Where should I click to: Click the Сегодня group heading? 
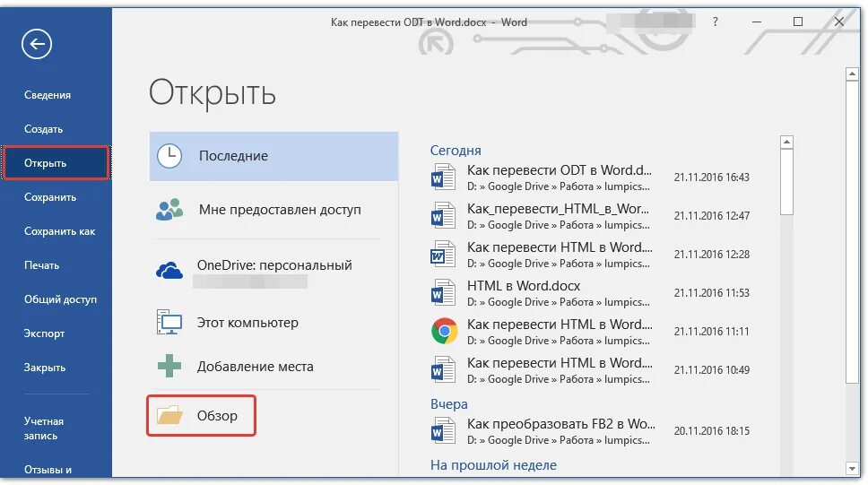click(x=456, y=150)
